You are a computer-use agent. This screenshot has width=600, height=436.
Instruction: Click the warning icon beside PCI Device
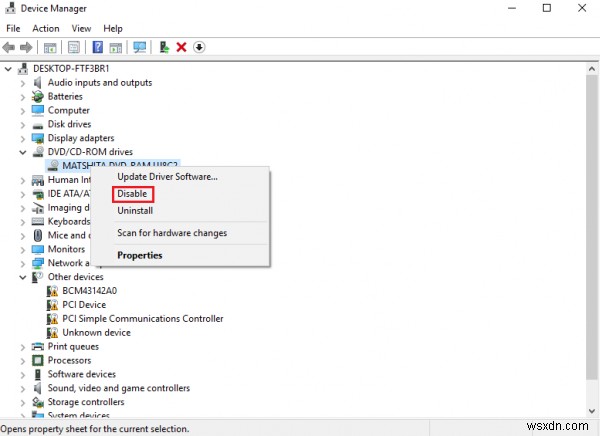coord(52,305)
